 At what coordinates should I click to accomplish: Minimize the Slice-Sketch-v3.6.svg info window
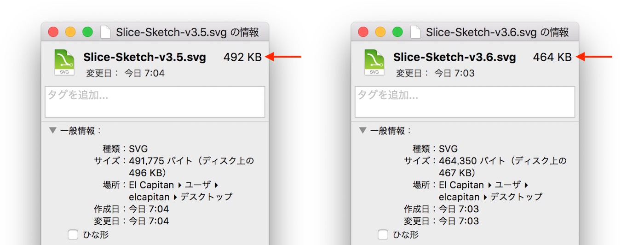pyautogui.click(x=380, y=32)
